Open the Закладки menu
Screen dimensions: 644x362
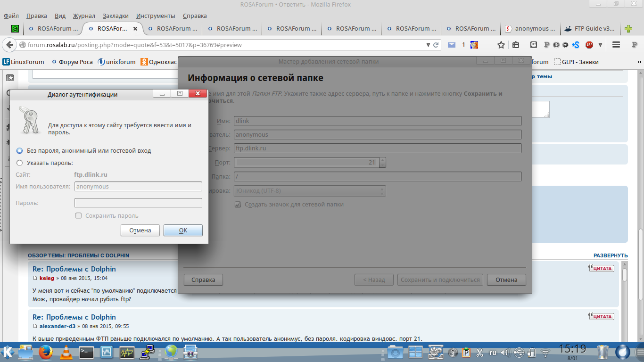click(x=116, y=16)
